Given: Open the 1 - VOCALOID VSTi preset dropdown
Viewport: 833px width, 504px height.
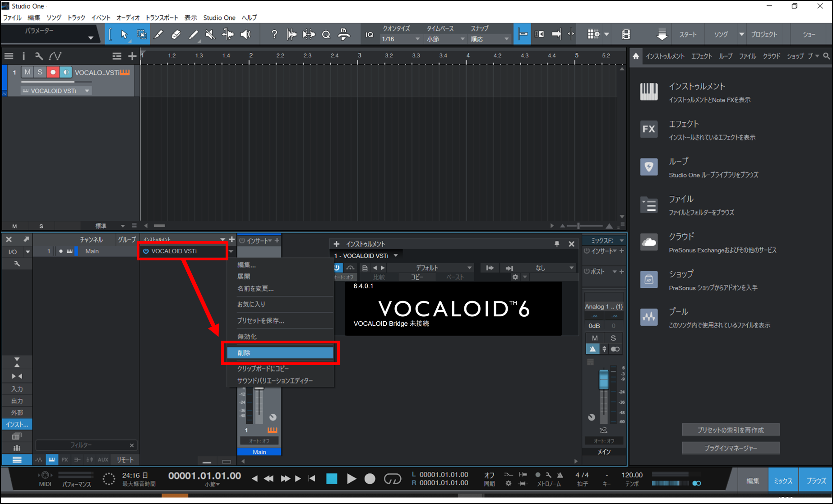Looking at the screenshot, I should (366, 255).
